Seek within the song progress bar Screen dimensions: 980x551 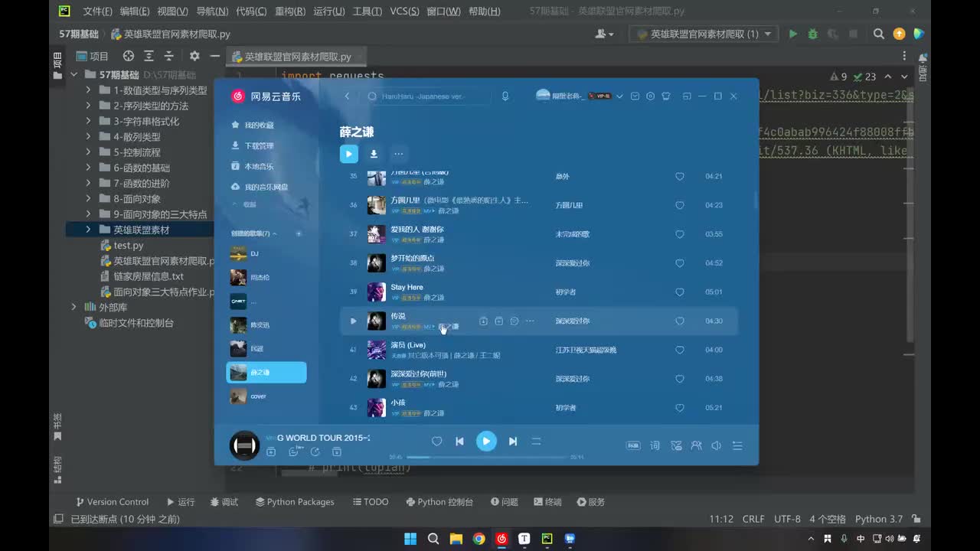point(486,457)
